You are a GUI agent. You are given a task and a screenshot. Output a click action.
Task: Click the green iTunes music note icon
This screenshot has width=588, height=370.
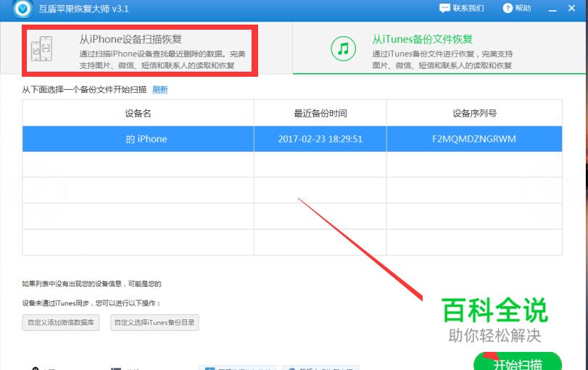pos(343,49)
